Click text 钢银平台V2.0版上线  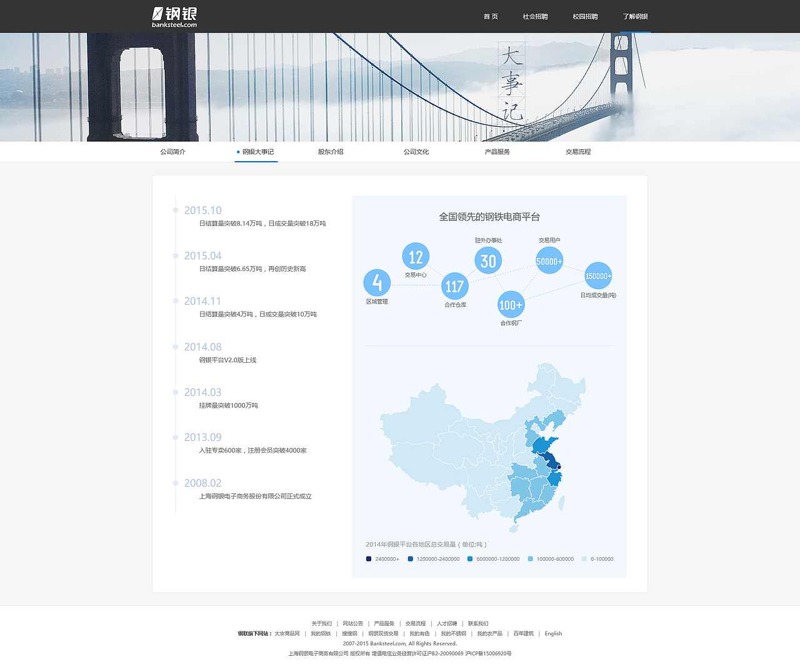click(x=227, y=360)
